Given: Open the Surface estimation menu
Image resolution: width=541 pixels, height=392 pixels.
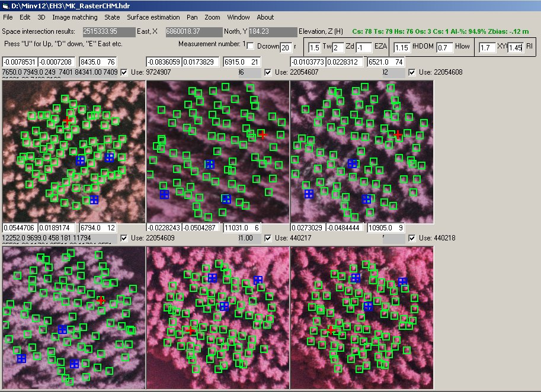Looking at the screenshot, I should 153,17.
